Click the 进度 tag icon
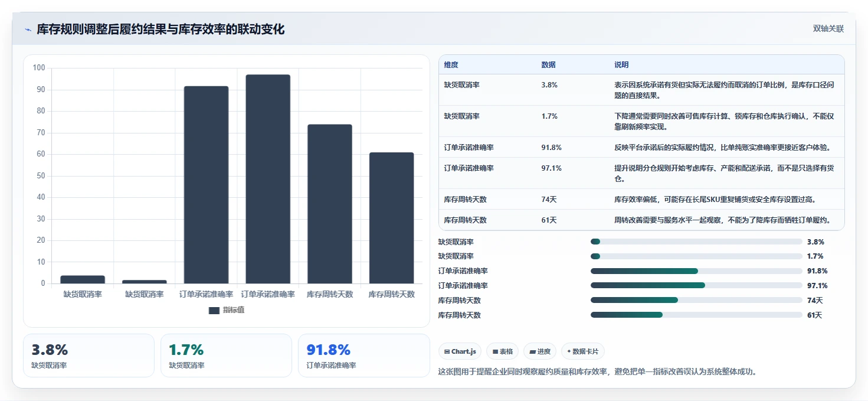This screenshot has width=868, height=401. click(x=532, y=351)
